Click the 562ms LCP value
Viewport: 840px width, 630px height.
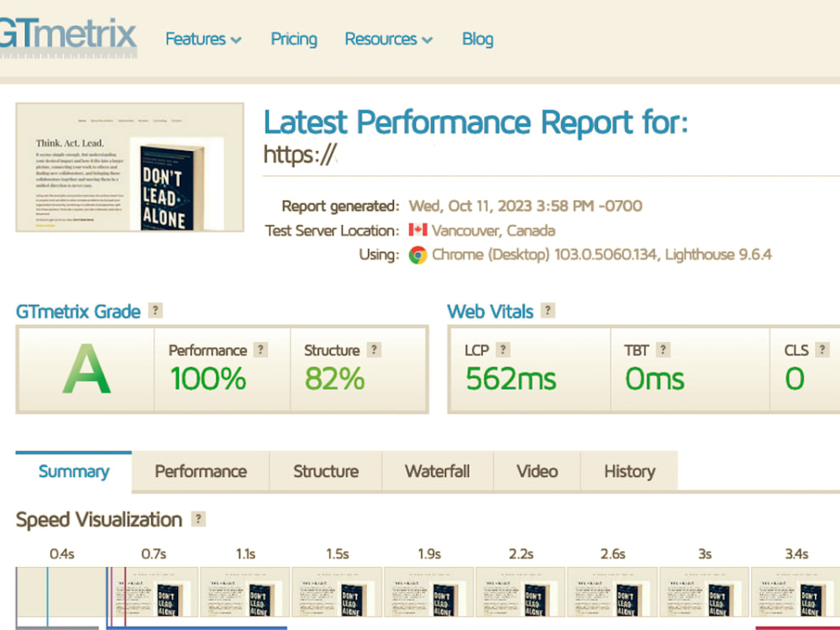coord(511,379)
